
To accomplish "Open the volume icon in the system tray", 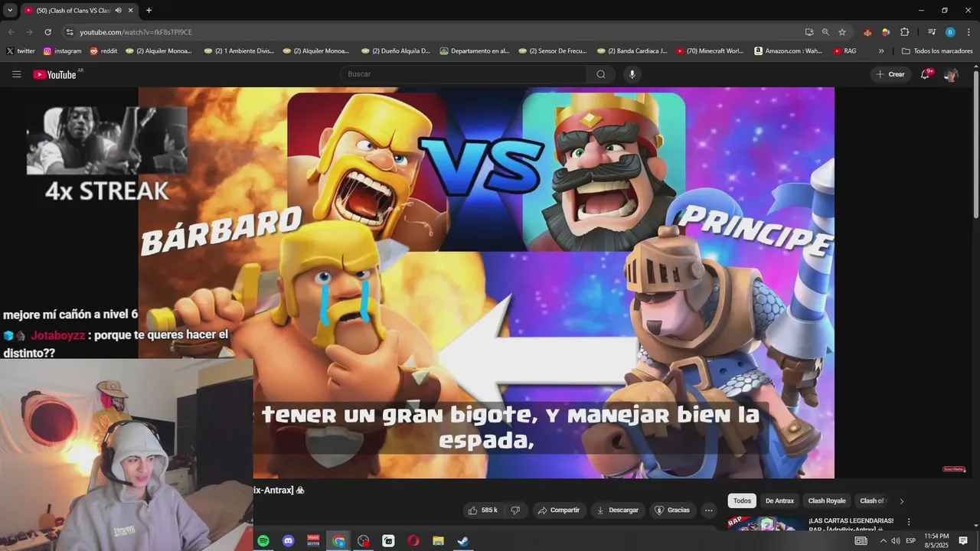I will [895, 541].
